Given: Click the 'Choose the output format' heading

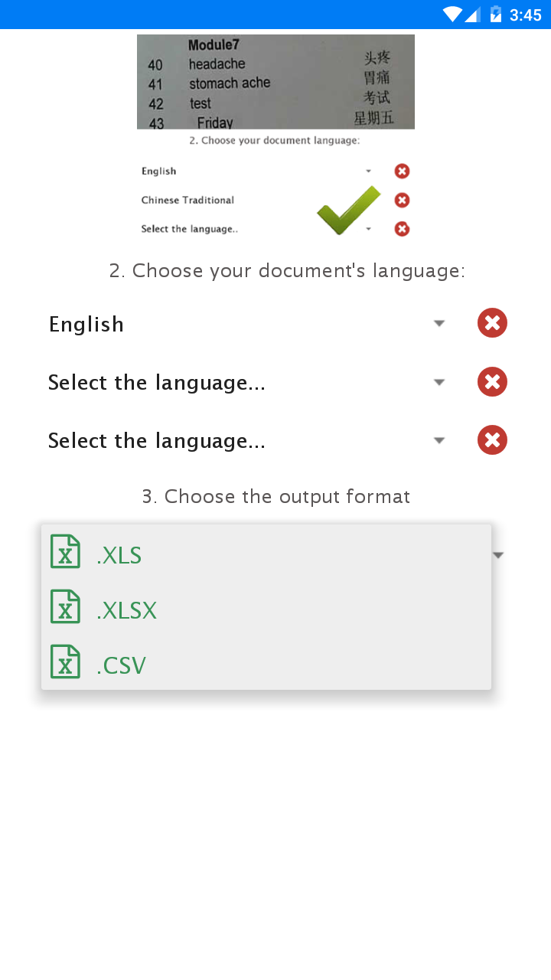Looking at the screenshot, I should (x=275, y=496).
